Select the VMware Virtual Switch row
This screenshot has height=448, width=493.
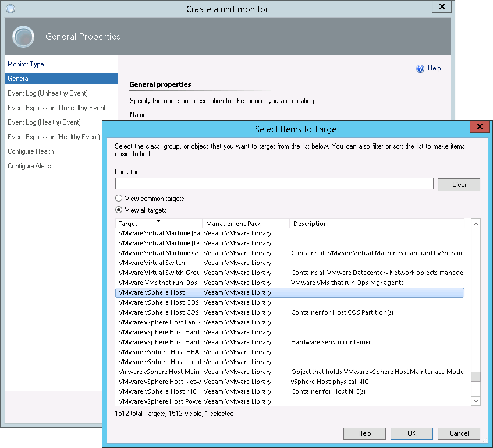coord(290,263)
